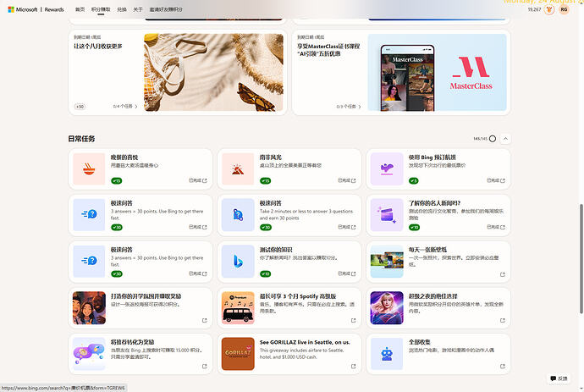The width and height of the screenshot is (584, 392).
Task: Open the 测试你的知识 card title
Action: [276, 250]
